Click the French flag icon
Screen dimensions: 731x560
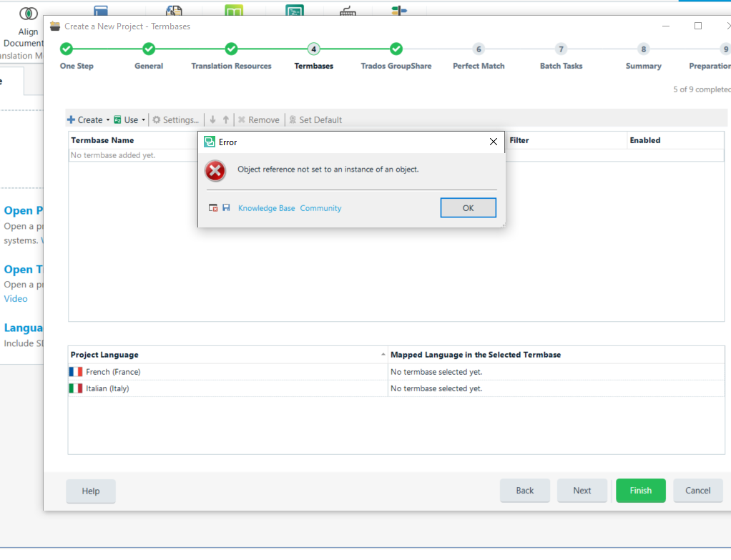point(76,372)
